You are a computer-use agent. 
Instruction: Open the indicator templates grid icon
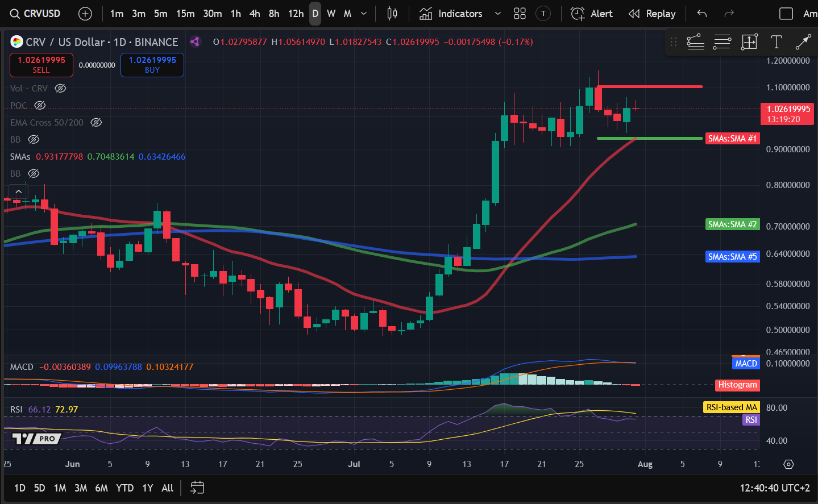click(520, 14)
